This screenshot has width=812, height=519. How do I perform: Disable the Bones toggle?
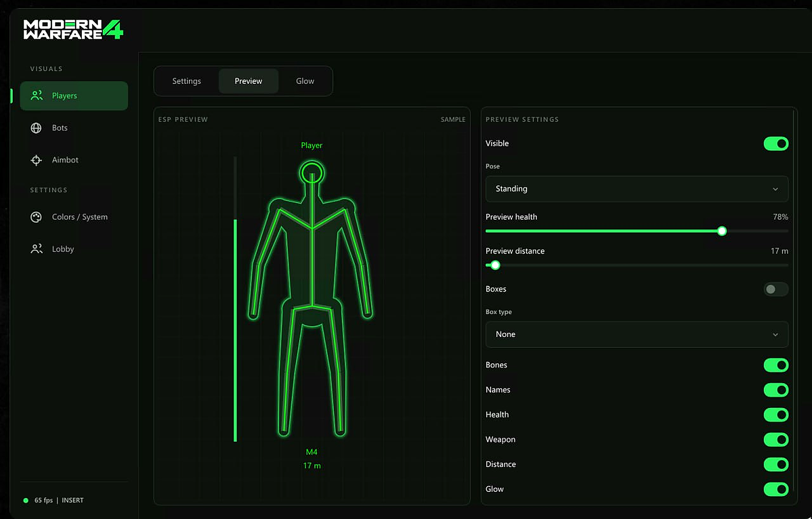tap(776, 365)
